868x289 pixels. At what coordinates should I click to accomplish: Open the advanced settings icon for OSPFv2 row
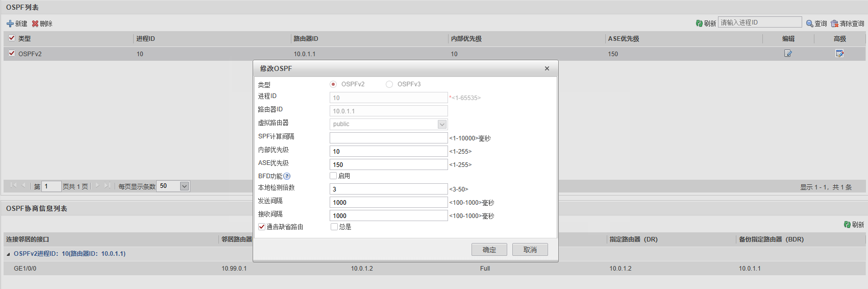point(839,54)
